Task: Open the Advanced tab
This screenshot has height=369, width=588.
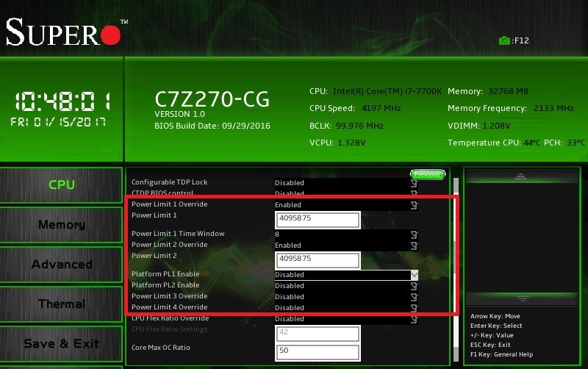Action: click(x=61, y=265)
